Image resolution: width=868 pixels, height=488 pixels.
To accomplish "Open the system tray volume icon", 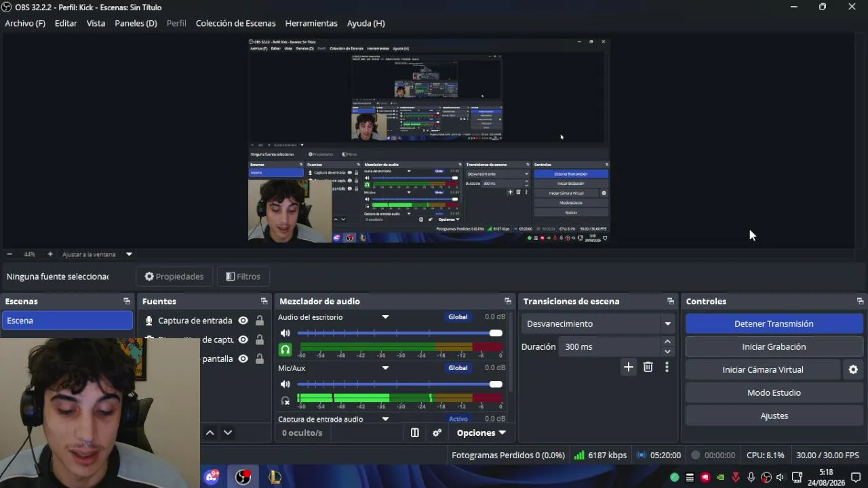I will click(781, 477).
